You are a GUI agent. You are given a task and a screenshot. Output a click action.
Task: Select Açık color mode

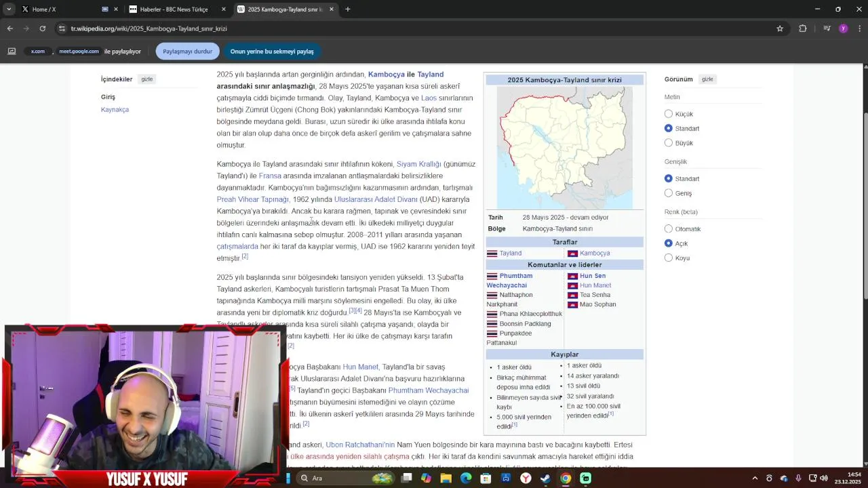[669, 243]
